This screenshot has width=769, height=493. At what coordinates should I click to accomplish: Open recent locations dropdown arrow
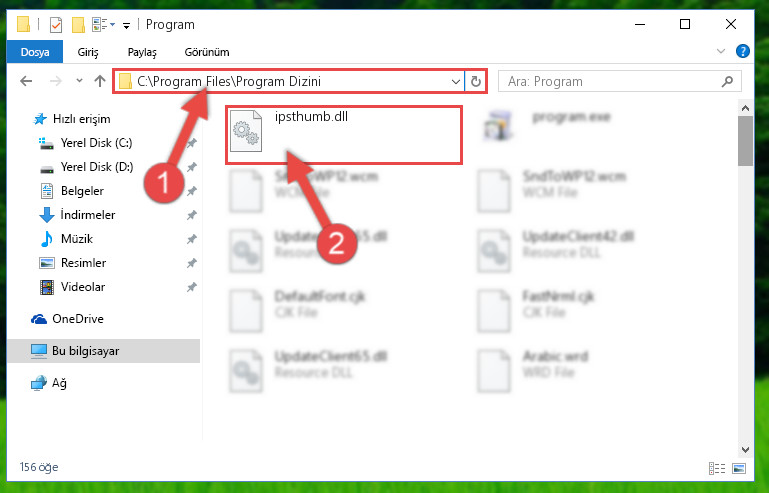point(79,81)
